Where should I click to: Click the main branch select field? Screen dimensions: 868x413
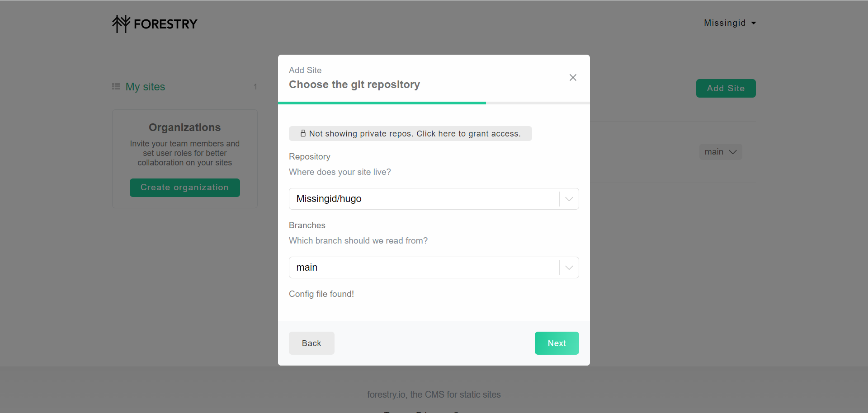[x=423, y=268]
